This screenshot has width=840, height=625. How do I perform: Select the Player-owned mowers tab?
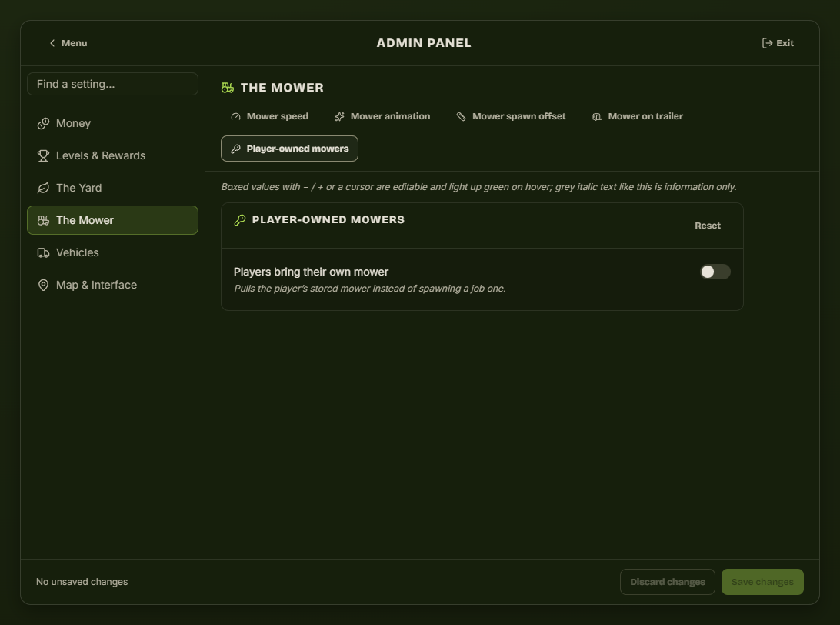289,149
